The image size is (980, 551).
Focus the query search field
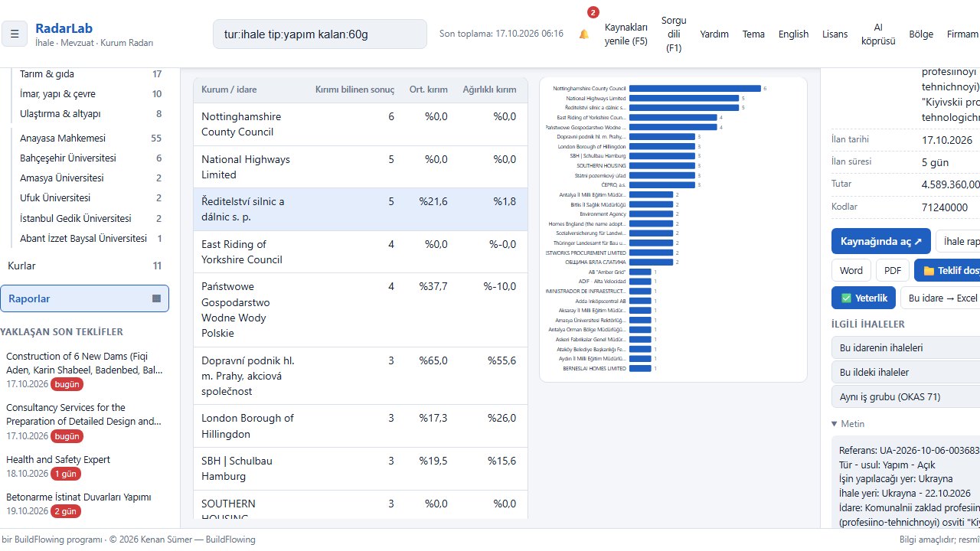(x=320, y=34)
